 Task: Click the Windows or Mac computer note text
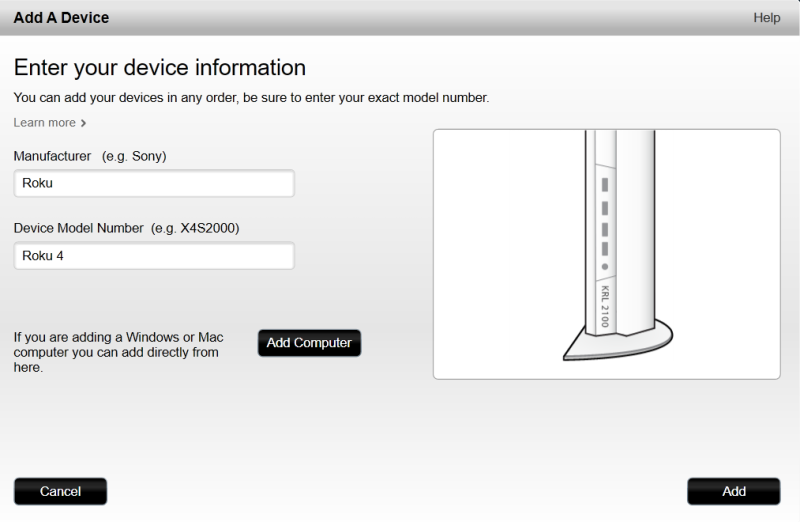[118, 352]
